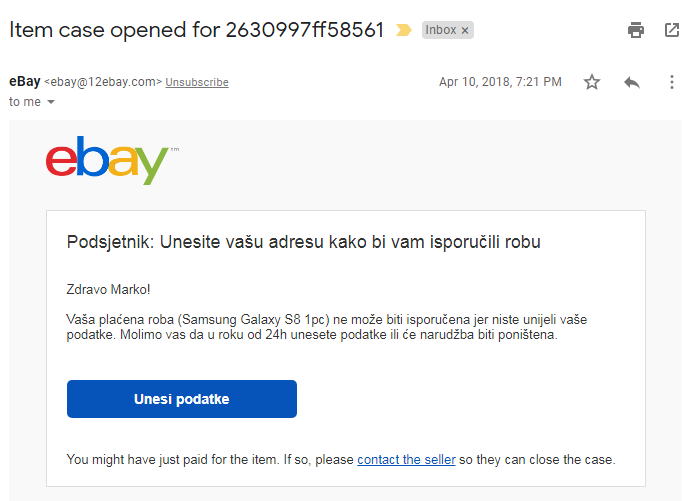The height and width of the screenshot is (501, 698).
Task: Click the ebay@12ebay.com sender address
Action: [x=103, y=82]
